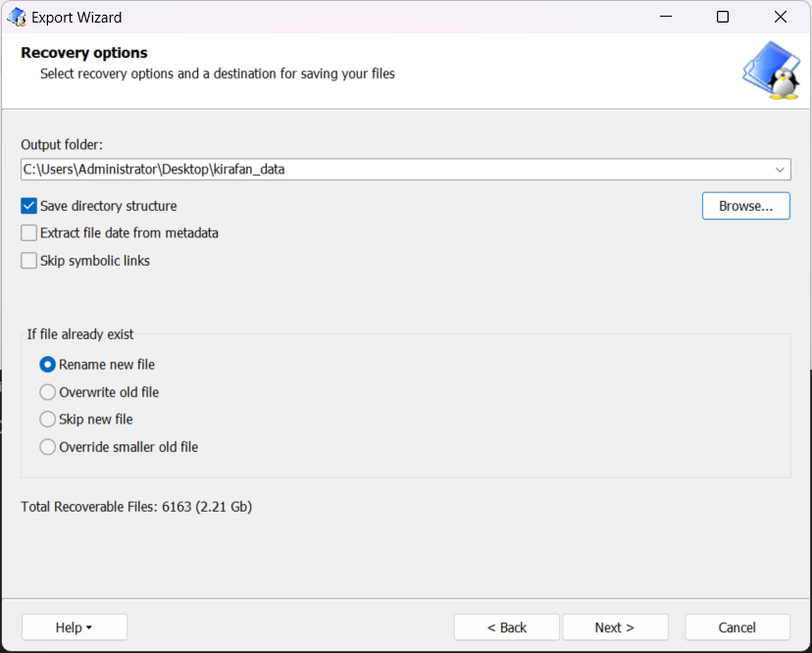The width and height of the screenshot is (812, 653).
Task: Click the penguin folder logo in header
Action: click(x=771, y=71)
